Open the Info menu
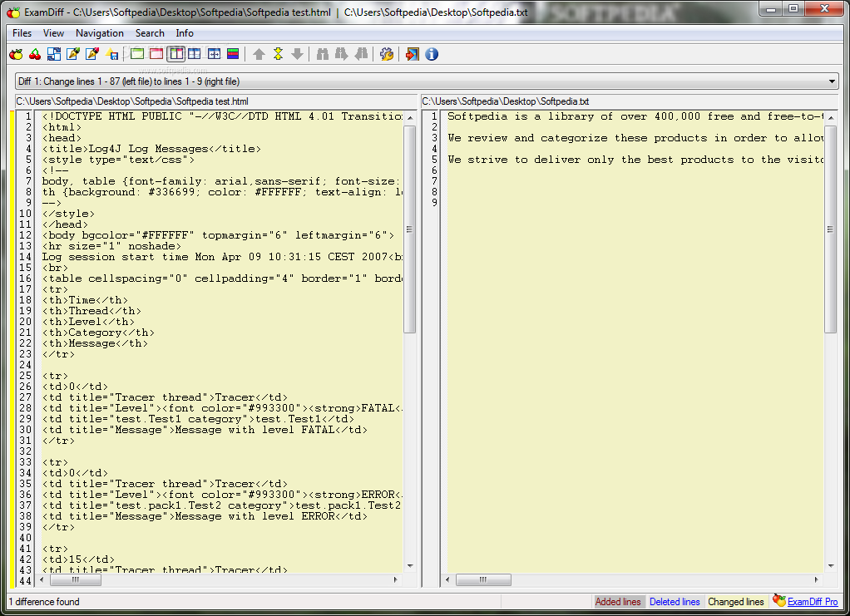Screen dimensions: 850x616 click(185, 33)
